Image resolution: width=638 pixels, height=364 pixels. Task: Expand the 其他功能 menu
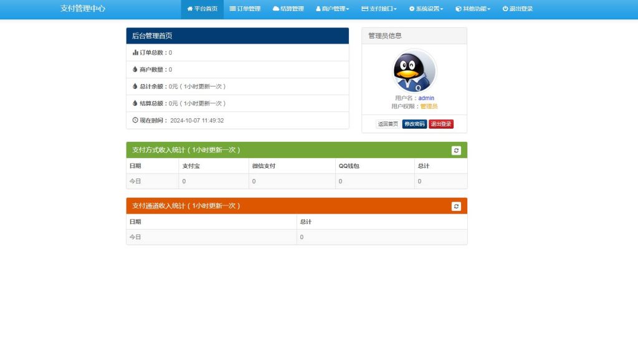click(472, 9)
